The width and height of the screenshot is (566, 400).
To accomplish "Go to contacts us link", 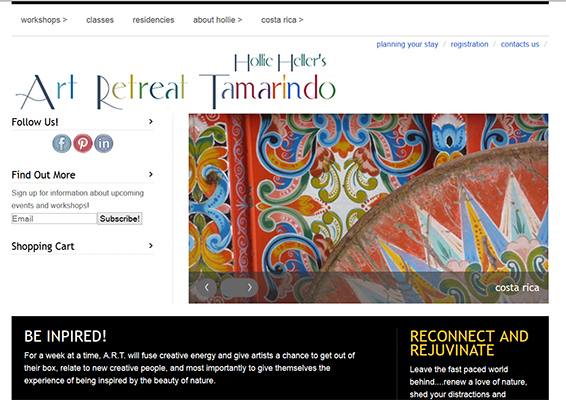I will click(x=520, y=44).
